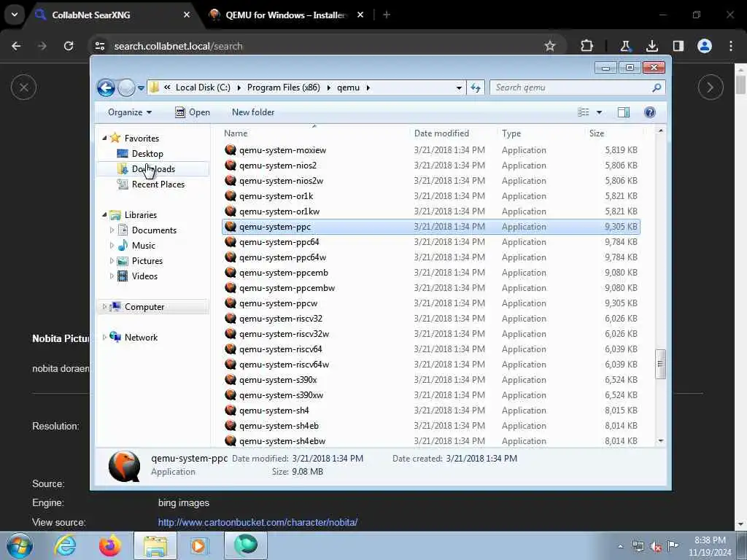Open the Organize menu
Viewport: 747px width, 560px height.
[x=130, y=112]
